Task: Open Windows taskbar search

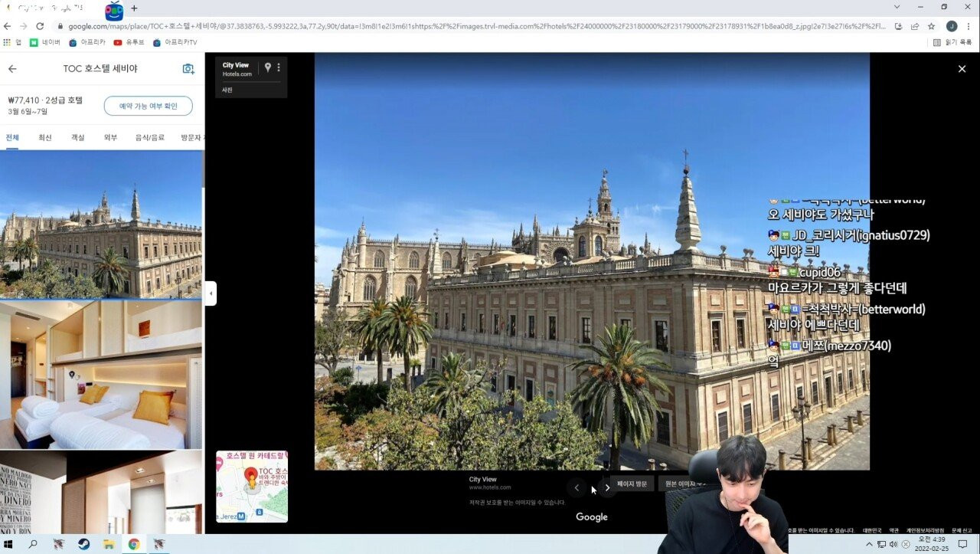Action: pyautogui.click(x=33, y=544)
